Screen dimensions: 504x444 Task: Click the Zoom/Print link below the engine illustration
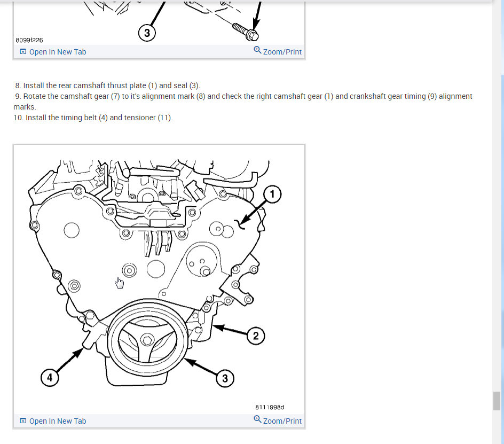(282, 420)
